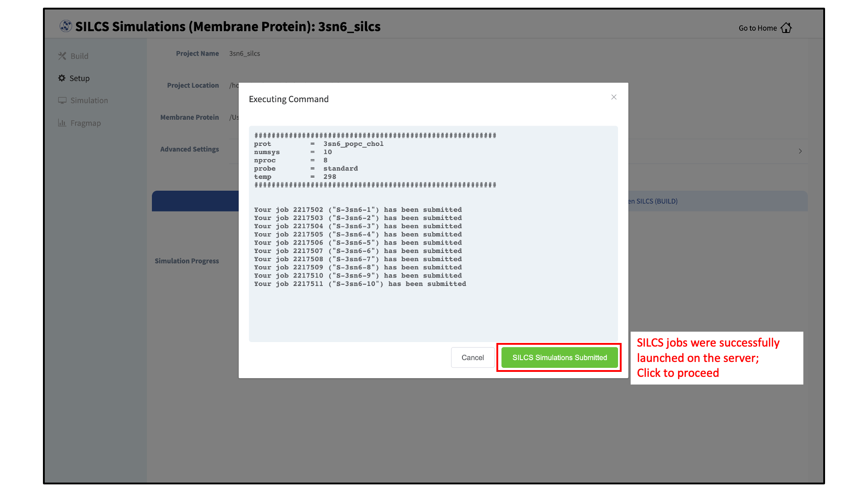Click the Project Name value 3sn6_silcs

click(245, 53)
